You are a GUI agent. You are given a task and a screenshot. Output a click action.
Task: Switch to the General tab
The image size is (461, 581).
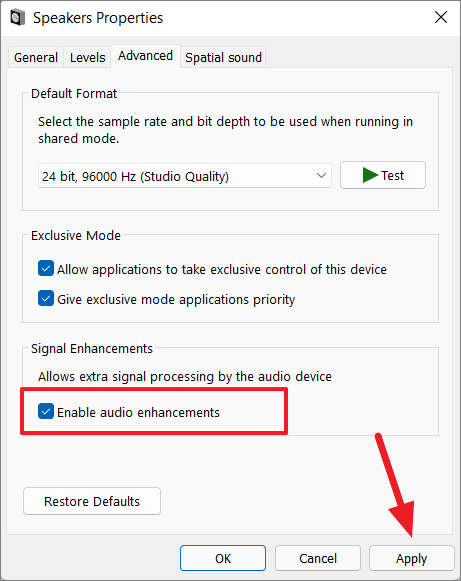[x=36, y=57]
